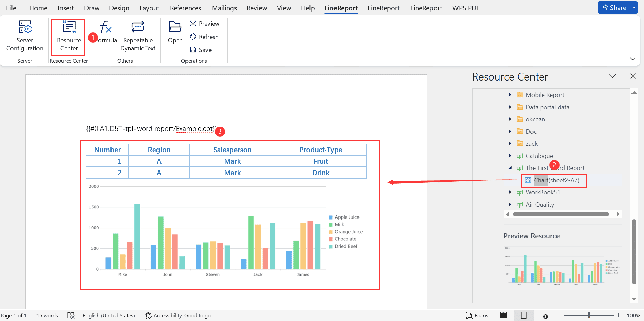Image resolution: width=644 pixels, height=321 pixels.
Task: Select the zack folder icon
Action: (x=520, y=144)
